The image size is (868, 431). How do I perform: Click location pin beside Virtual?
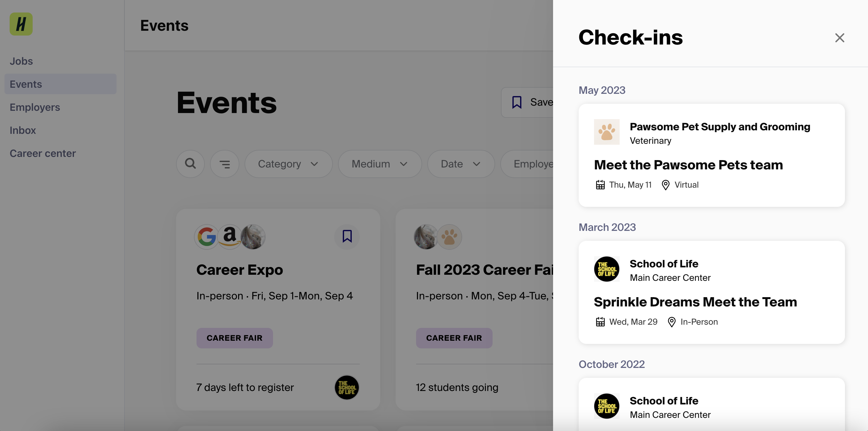tap(665, 185)
